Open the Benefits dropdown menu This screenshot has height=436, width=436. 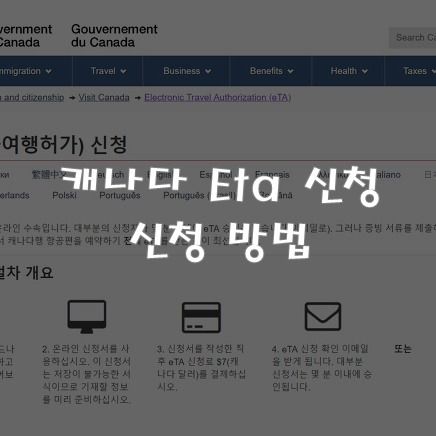pos(271,71)
